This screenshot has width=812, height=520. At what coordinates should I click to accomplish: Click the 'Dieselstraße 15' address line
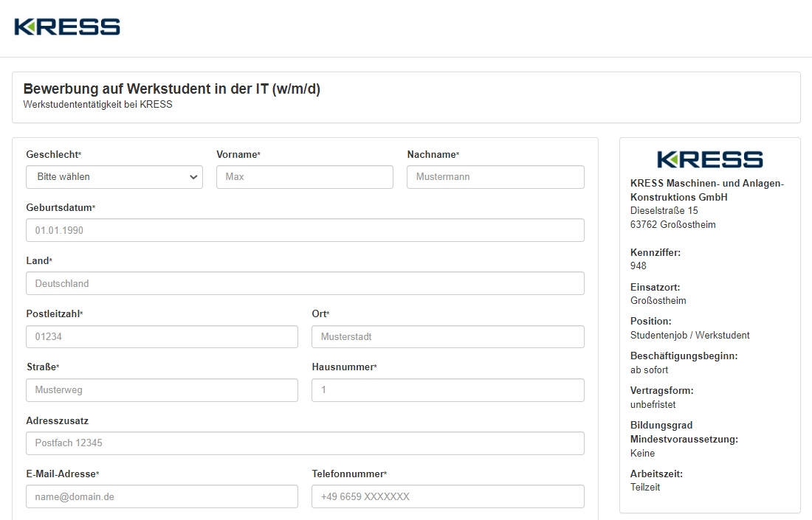tap(664, 211)
